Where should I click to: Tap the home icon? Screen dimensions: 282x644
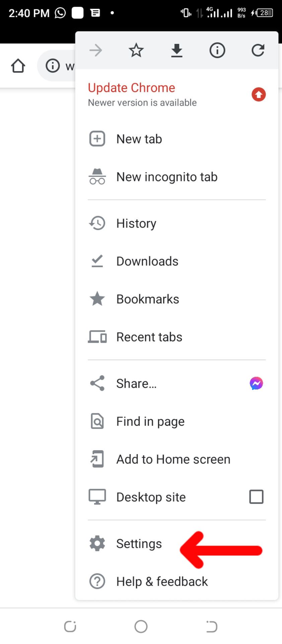(x=18, y=66)
